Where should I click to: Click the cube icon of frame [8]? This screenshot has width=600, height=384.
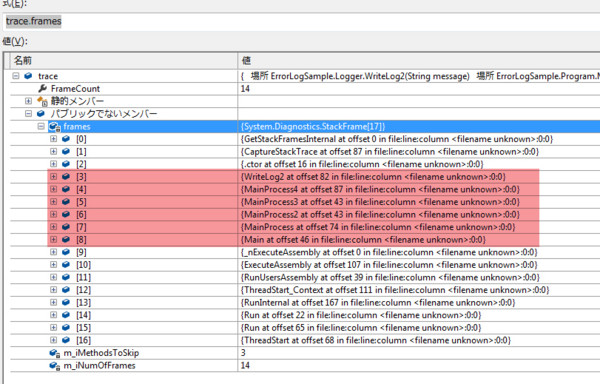(x=66, y=239)
